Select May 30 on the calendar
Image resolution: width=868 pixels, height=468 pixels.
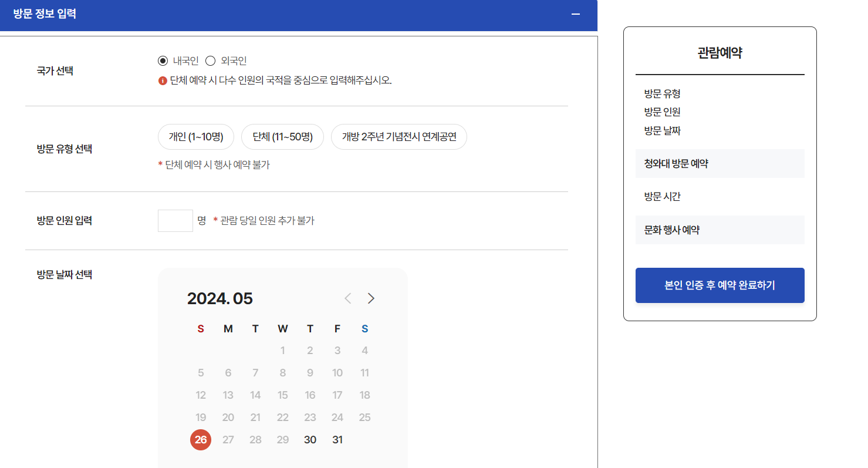[x=310, y=439]
